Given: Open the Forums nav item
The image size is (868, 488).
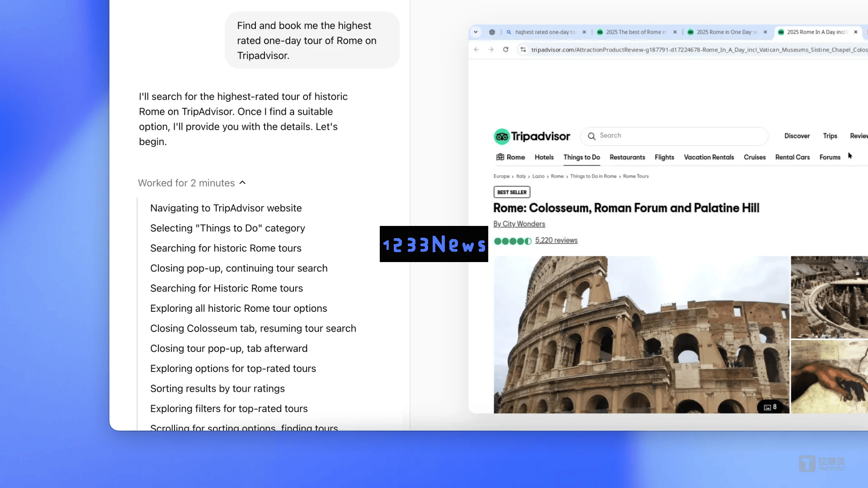Looking at the screenshot, I should tap(830, 157).
